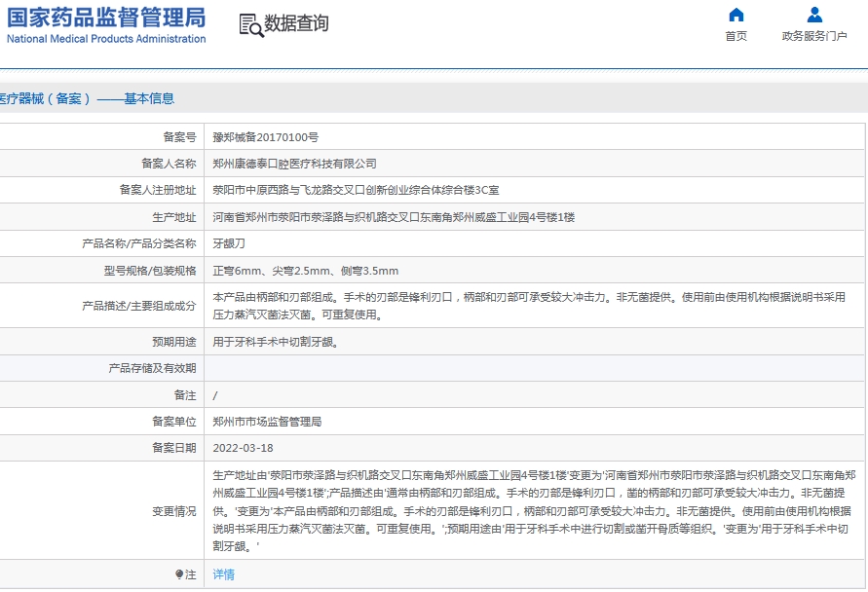Screen dimensions: 868x592
Task: Click the 政务服务门户 text link
Action: [x=814, y=36]
